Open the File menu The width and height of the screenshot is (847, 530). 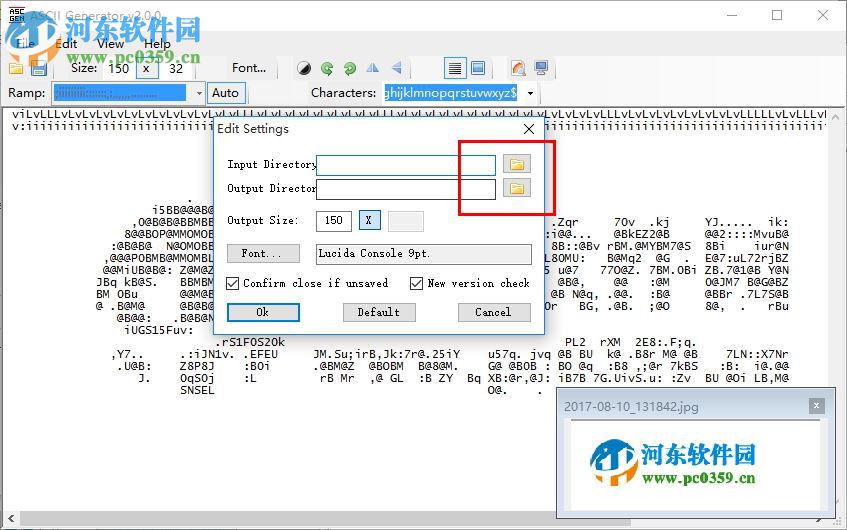point(25,44)
